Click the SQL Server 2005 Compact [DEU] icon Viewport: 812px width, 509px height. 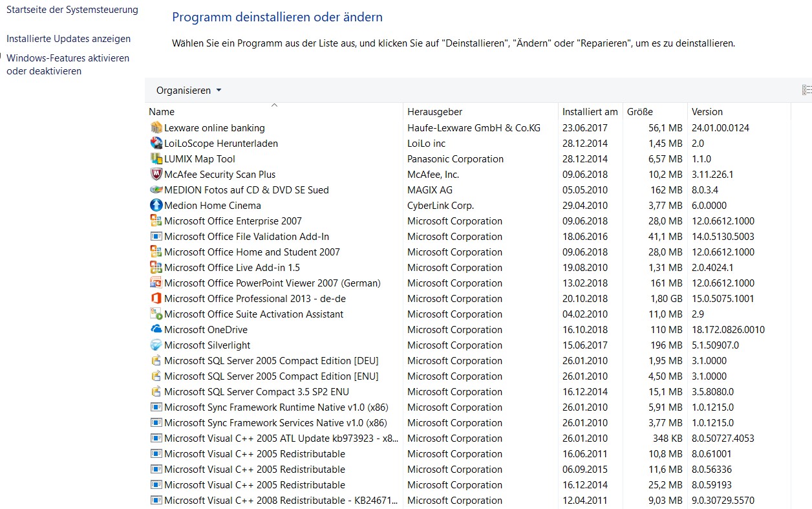[x=156, y=360]
